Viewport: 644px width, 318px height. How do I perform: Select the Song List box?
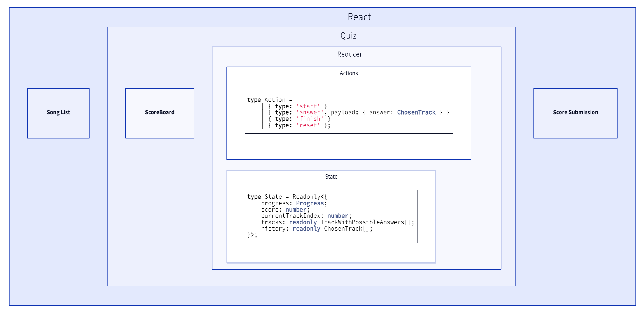(58, 113)
